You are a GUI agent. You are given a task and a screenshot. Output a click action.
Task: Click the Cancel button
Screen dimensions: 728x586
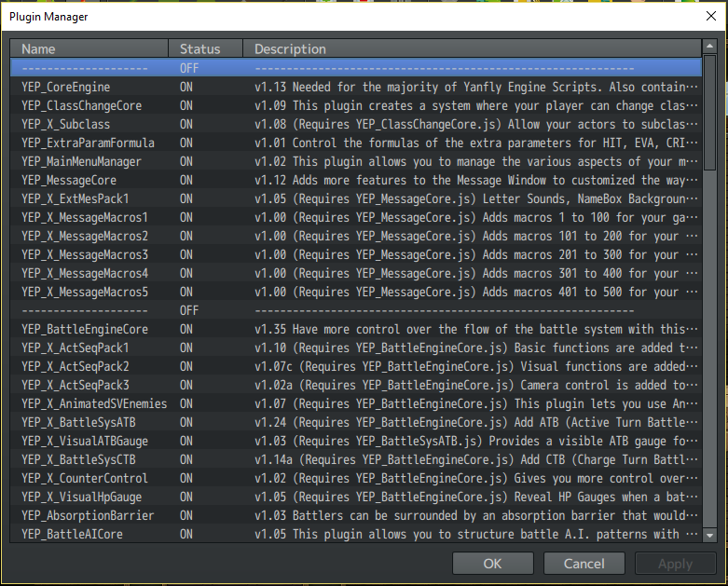(584, 564)
